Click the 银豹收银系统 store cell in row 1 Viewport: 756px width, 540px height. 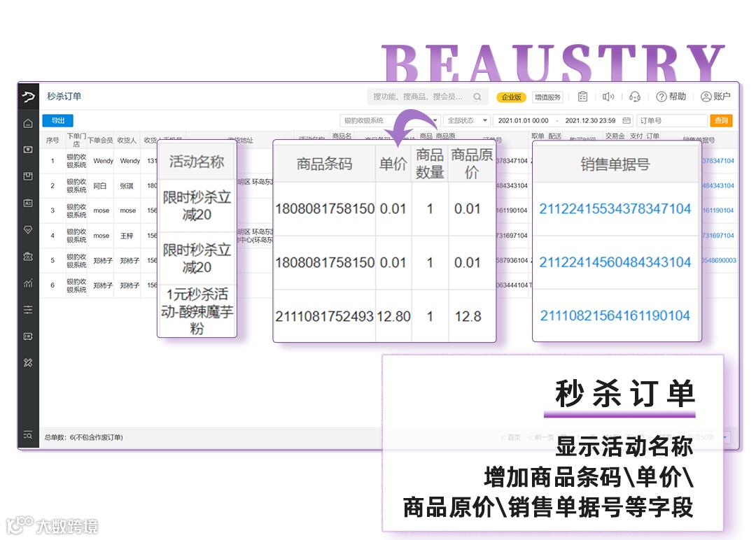click(76, 161)
